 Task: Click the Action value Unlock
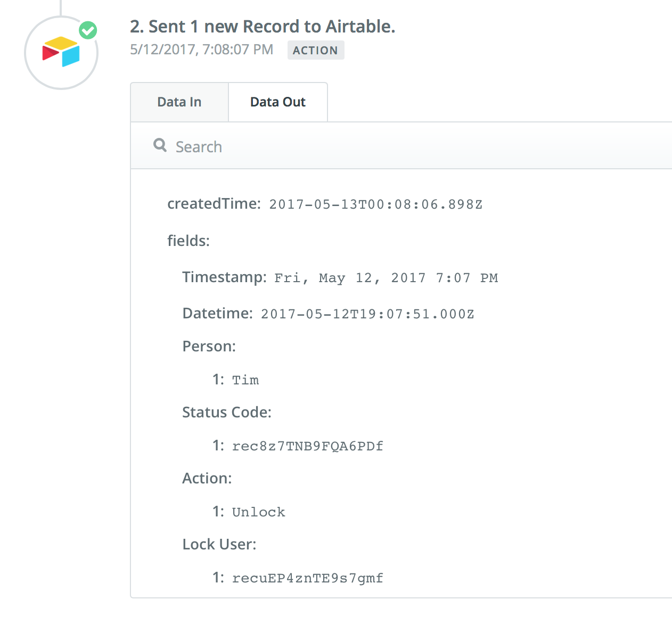coord(259,512)
